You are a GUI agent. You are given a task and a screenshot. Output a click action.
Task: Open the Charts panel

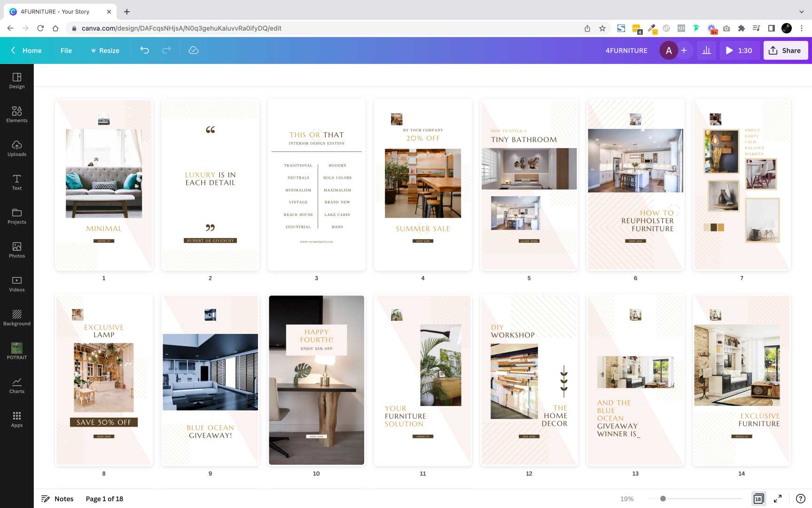[x=16, y=385]
